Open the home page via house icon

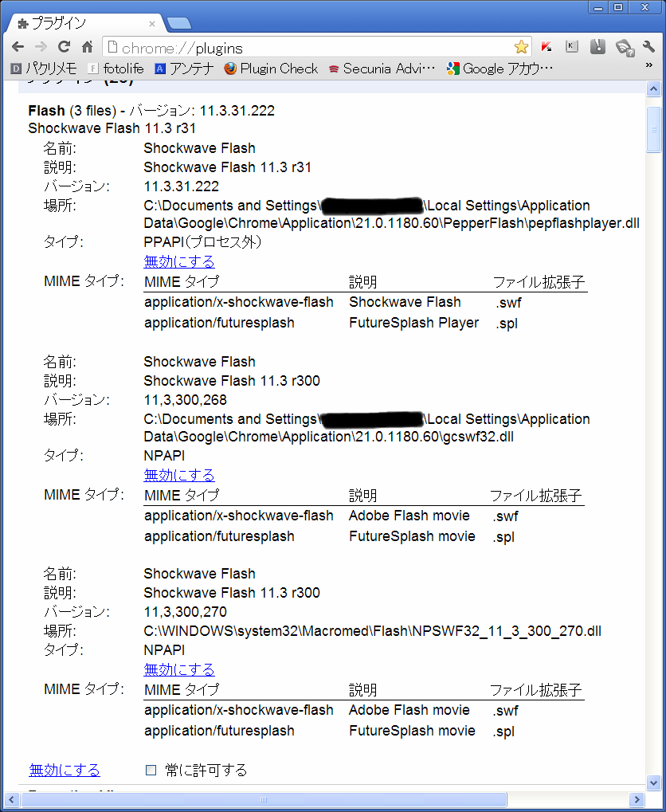(88, 47)
